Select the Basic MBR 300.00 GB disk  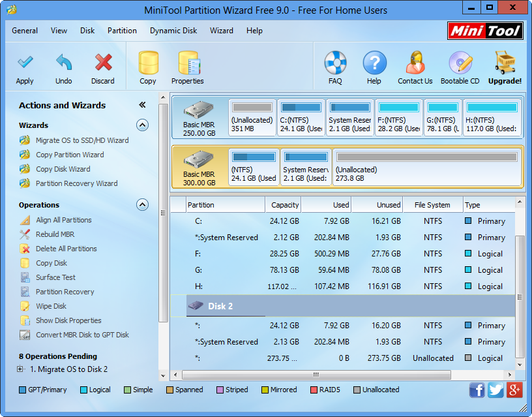[x=199, y=168]
